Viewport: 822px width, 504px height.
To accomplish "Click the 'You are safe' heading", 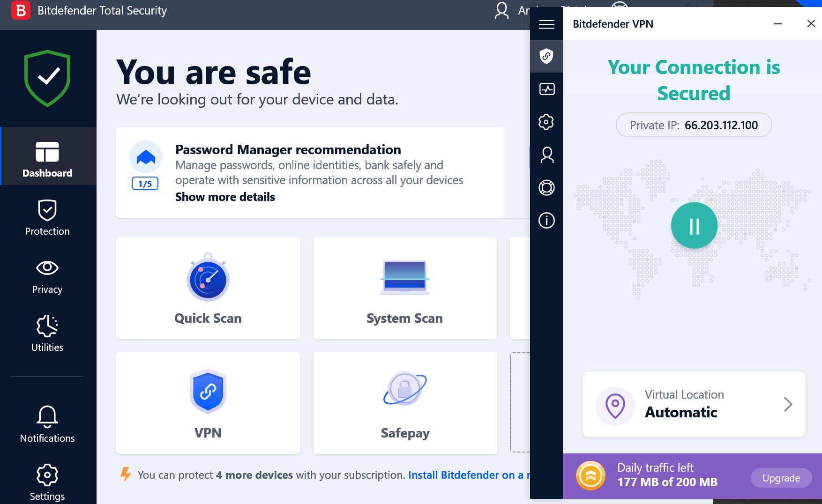I will click(x=214, y=72).
